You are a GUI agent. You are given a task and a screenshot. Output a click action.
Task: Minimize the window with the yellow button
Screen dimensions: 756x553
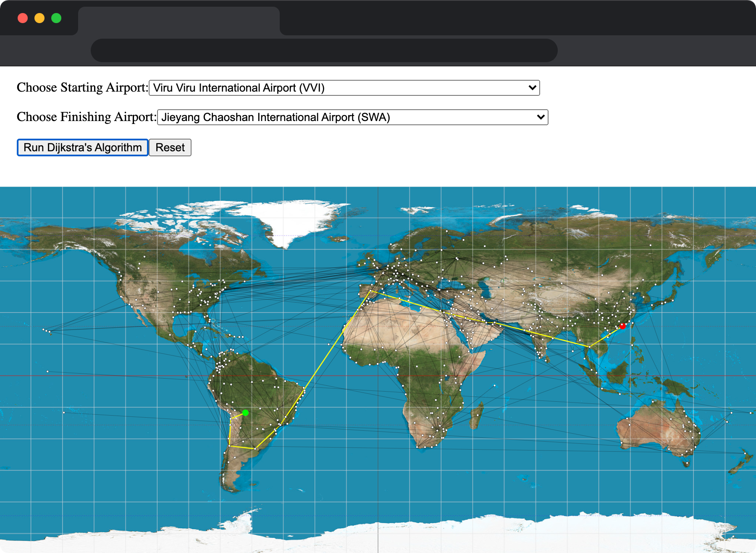39,18
